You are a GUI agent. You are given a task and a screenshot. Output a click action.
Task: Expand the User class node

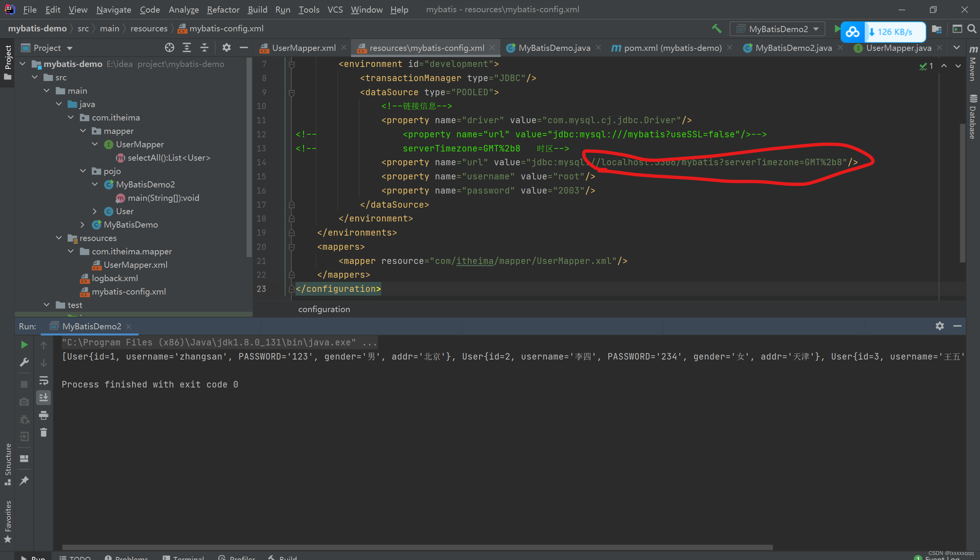(95, 211)
